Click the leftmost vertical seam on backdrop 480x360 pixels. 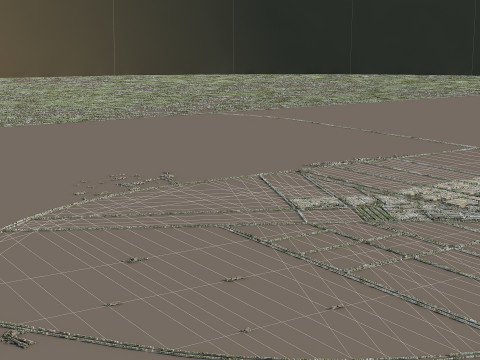tap(114, 37)
